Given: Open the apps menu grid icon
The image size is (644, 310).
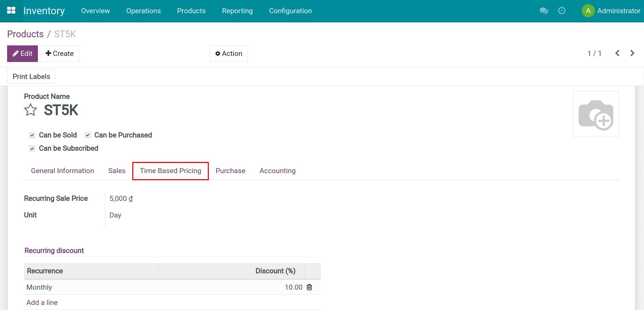Looking at the screenshot, I should point(11,11).
